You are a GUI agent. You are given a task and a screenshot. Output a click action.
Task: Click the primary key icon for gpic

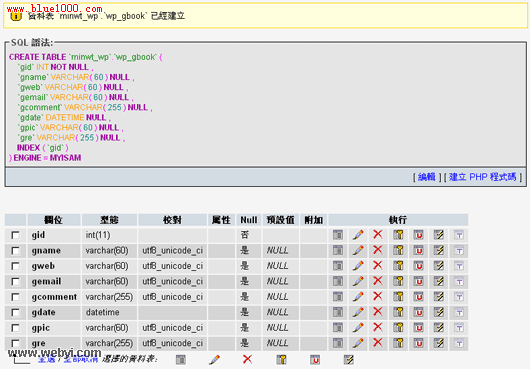click(398, 327)
